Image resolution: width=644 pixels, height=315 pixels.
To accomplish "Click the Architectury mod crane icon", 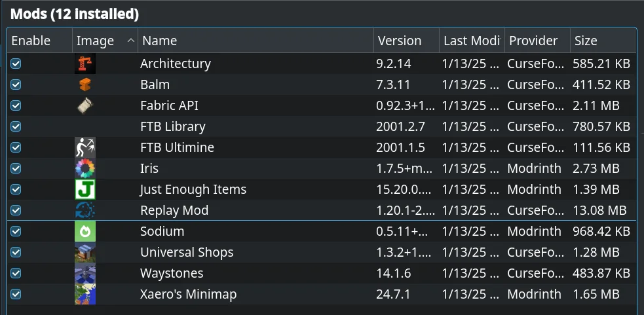I will pyautogui.click(x=85, y=64).
